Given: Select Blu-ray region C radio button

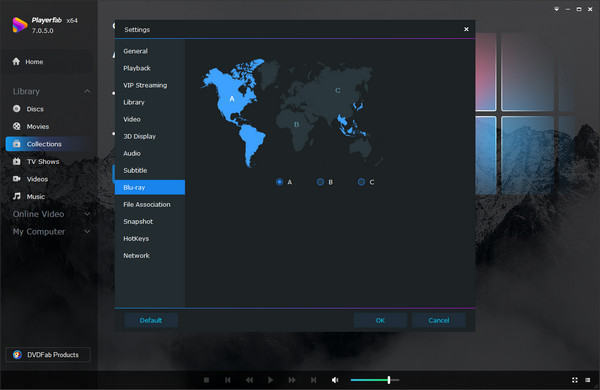Looking at the screenshot, I should click(x=361, y=182).
